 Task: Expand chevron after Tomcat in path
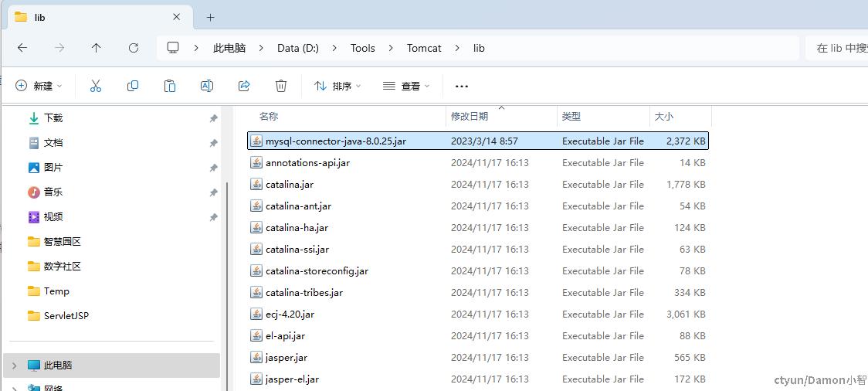click(457, 48)
